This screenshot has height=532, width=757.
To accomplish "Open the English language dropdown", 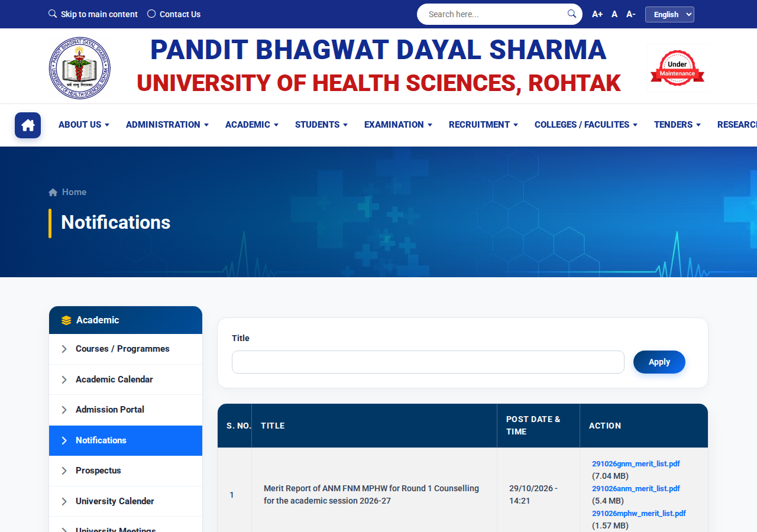I will [x=669, y=14].
